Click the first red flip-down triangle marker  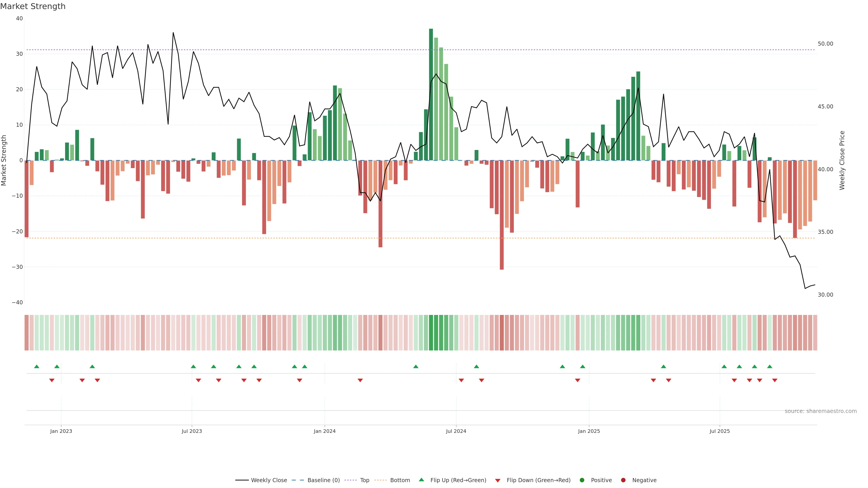coord(52,380)
